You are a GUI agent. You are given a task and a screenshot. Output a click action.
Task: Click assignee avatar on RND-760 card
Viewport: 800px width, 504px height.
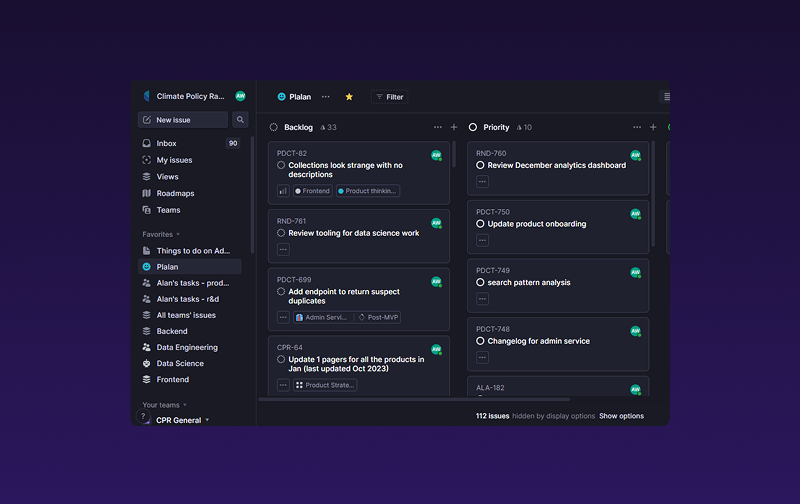tap(635, 156)
